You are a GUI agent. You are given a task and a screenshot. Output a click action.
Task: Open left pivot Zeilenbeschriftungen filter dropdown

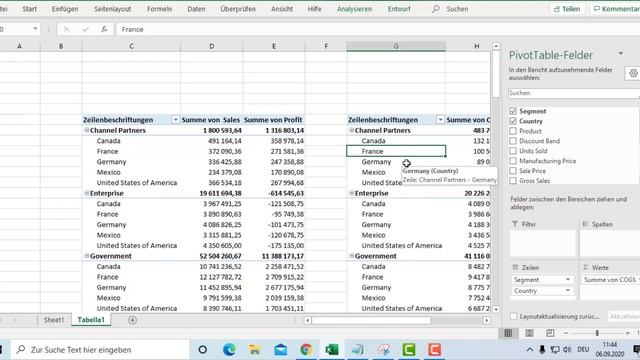coord(175,120)
